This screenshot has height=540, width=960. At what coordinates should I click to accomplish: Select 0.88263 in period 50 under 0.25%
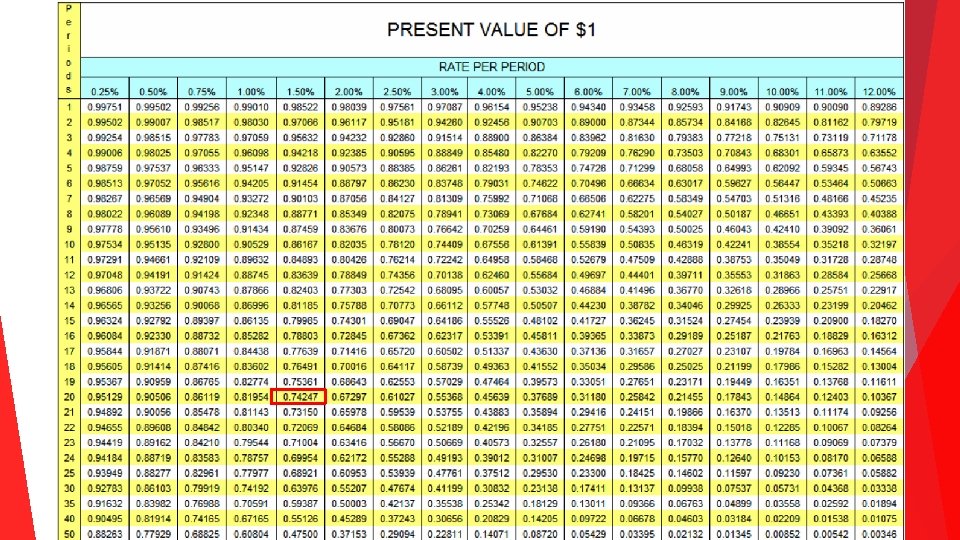pyautogui.click(x=104, y=534)
